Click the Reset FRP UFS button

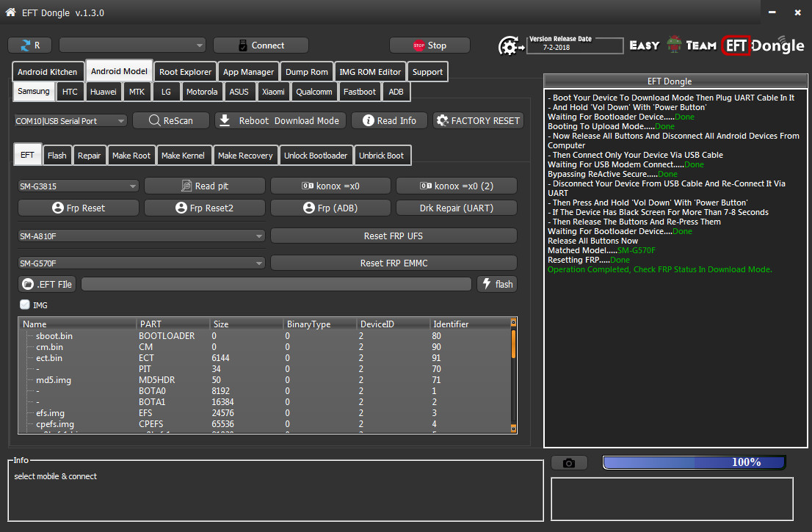click(394, 236)
